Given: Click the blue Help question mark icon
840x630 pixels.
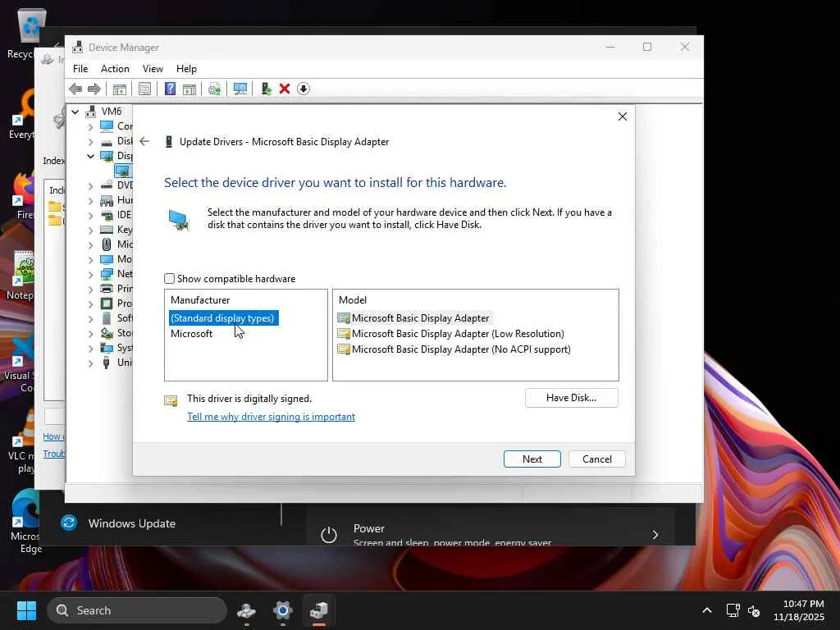Looking at the screenshot, I should click(170, 89).
